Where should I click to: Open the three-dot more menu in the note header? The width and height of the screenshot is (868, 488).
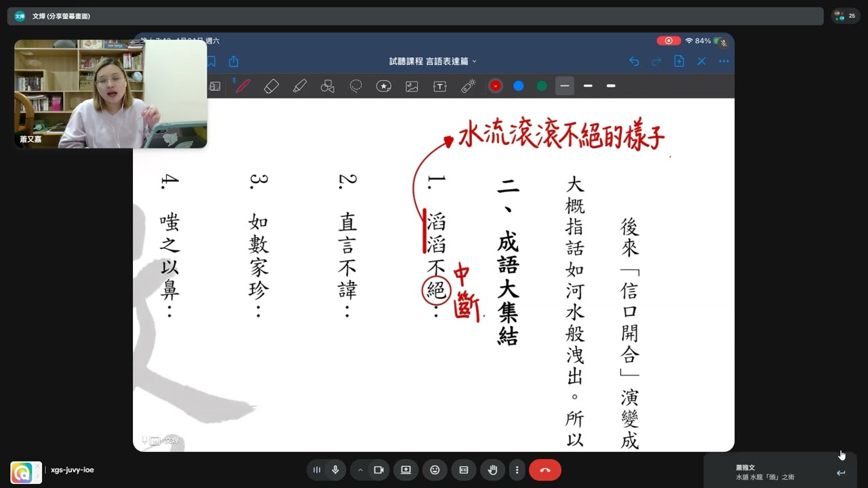tap(724, 61)
